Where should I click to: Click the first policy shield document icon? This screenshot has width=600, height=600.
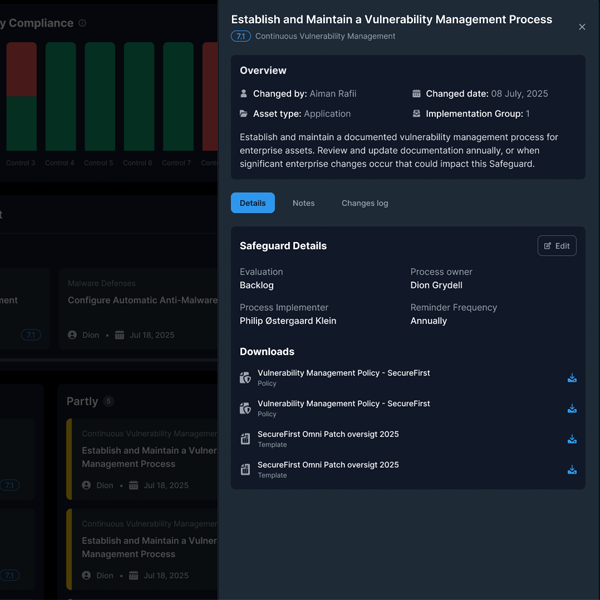tap(245, 378)
